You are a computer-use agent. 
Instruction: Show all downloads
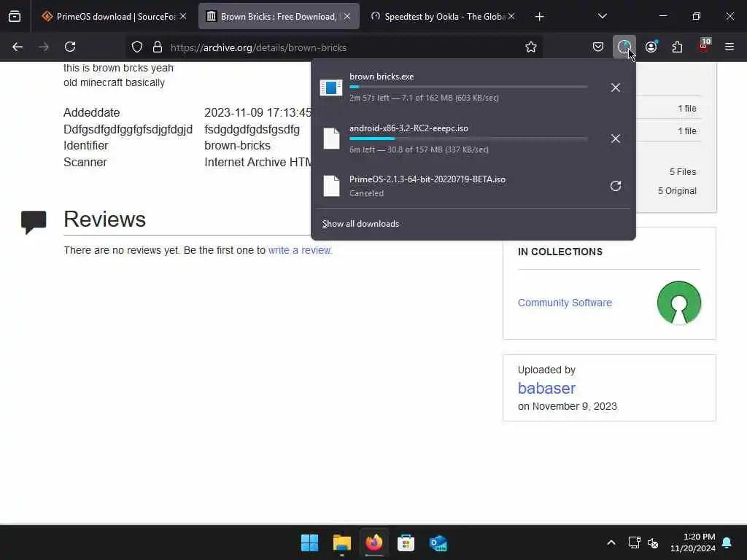(x=360, y=224)
